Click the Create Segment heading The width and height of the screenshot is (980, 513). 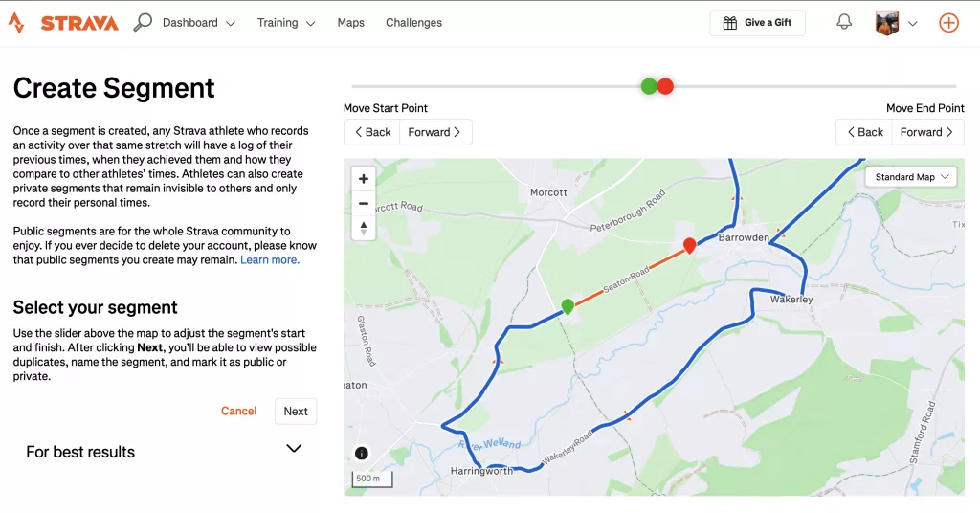pyautogui.click(x=114, y=88)
